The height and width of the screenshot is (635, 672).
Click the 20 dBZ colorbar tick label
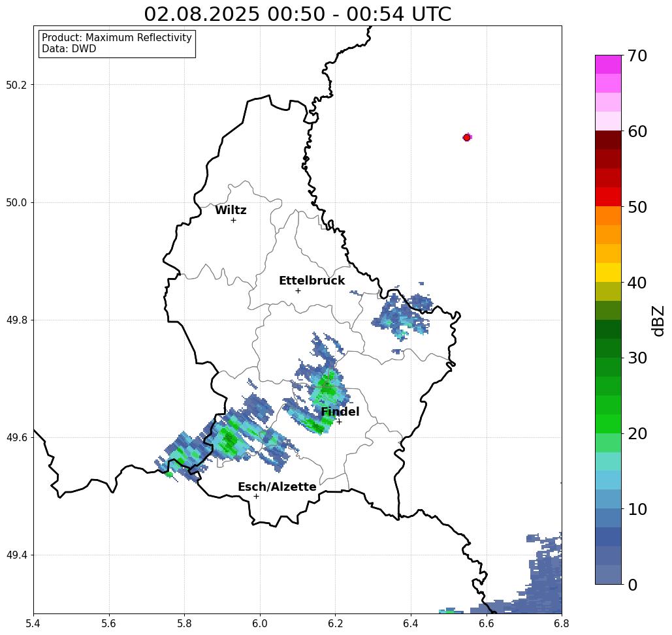[x=637, y=433]
